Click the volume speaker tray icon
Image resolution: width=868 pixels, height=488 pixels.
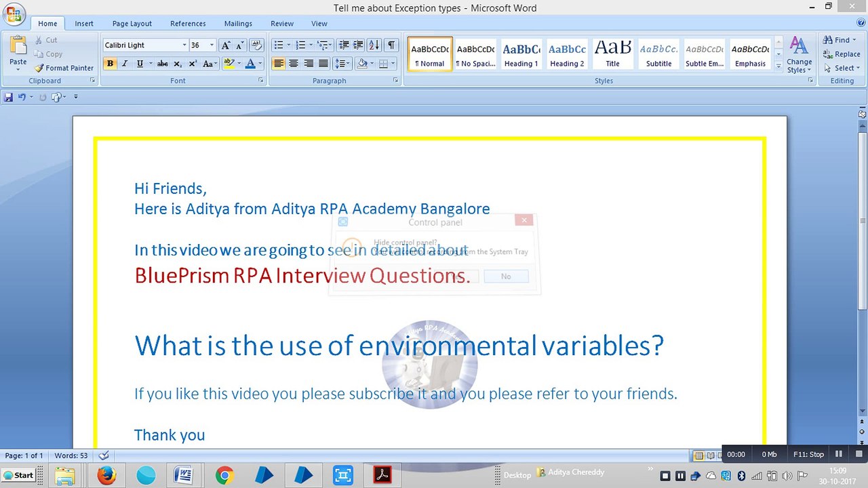click(786, 476)
